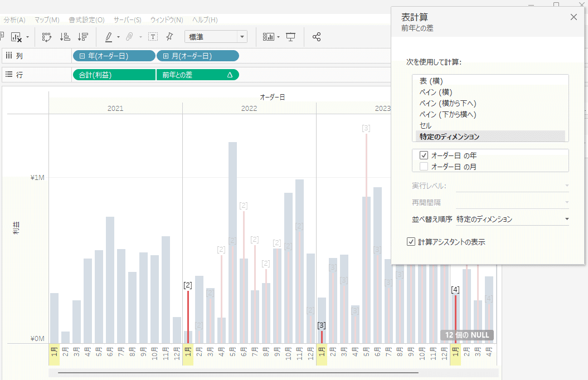Open the サーバー(S) menu
Screen dimensions: 588x380
click(128, 20)
